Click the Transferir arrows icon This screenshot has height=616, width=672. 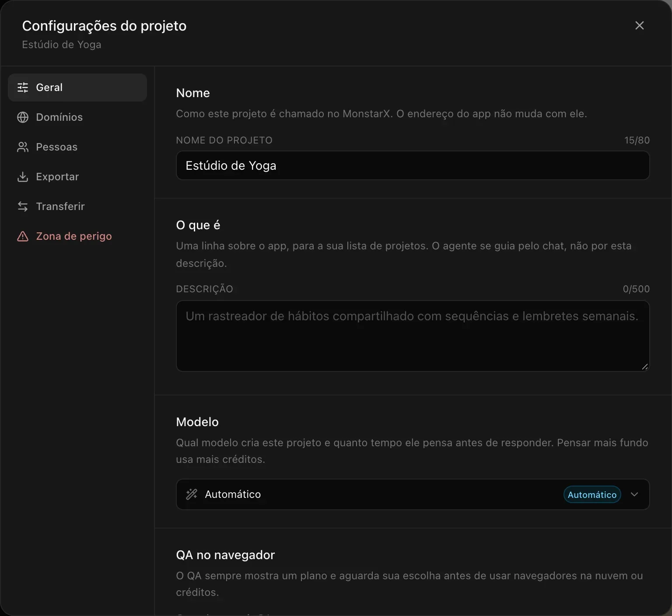23,206
